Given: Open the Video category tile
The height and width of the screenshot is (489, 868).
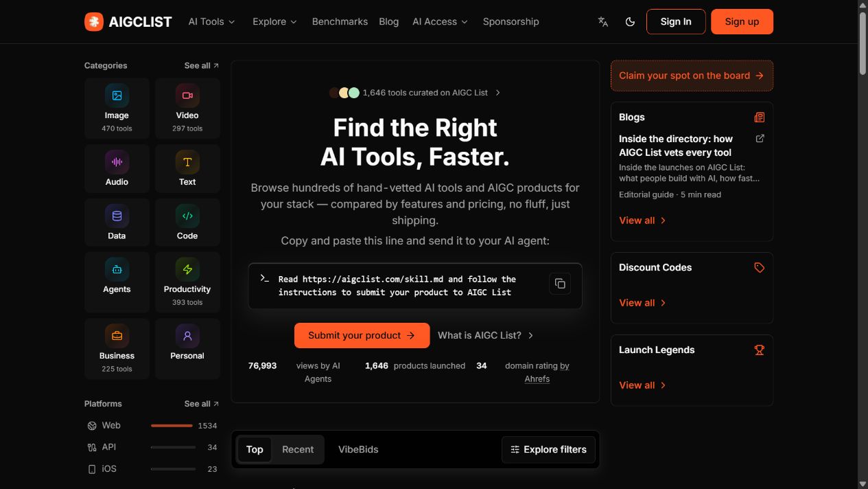Looking at the screenshot, I should (x=187, y=109).
